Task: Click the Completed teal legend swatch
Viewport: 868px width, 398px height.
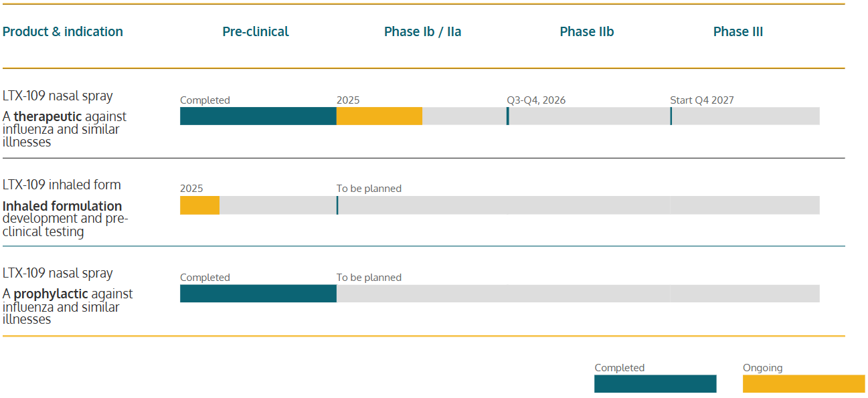Action: click(655, 384)
